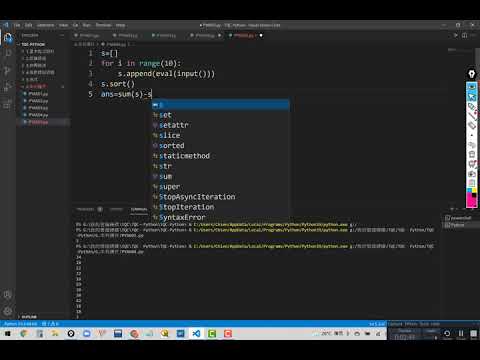The image size is (480, 360).
Task: Switch to the first editor tab
Action: pos(89,35)
